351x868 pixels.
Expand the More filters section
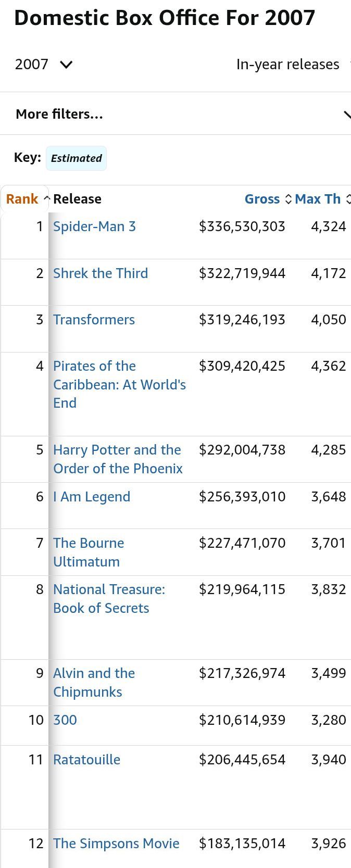click(176, 114)
